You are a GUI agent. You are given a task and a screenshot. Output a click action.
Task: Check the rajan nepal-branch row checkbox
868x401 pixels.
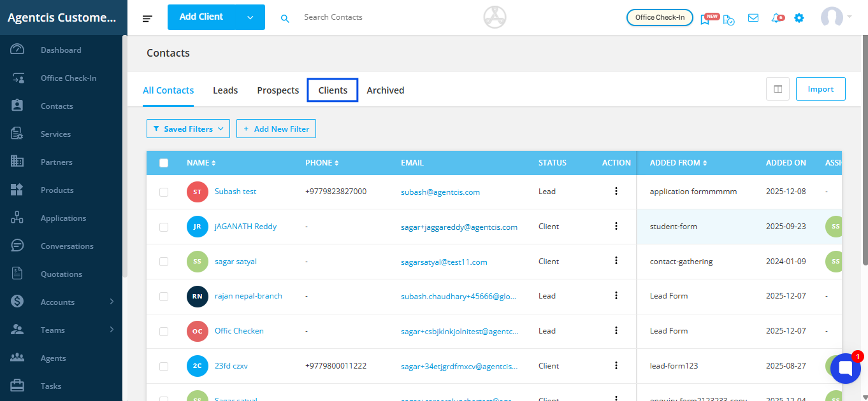point(164,296)
